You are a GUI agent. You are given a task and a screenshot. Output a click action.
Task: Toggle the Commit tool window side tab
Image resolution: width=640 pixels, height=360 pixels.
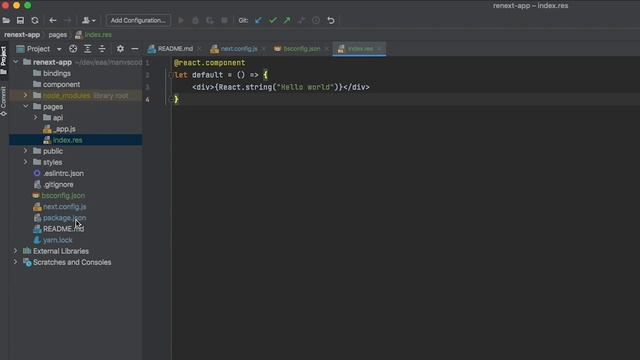click(4, 101)
